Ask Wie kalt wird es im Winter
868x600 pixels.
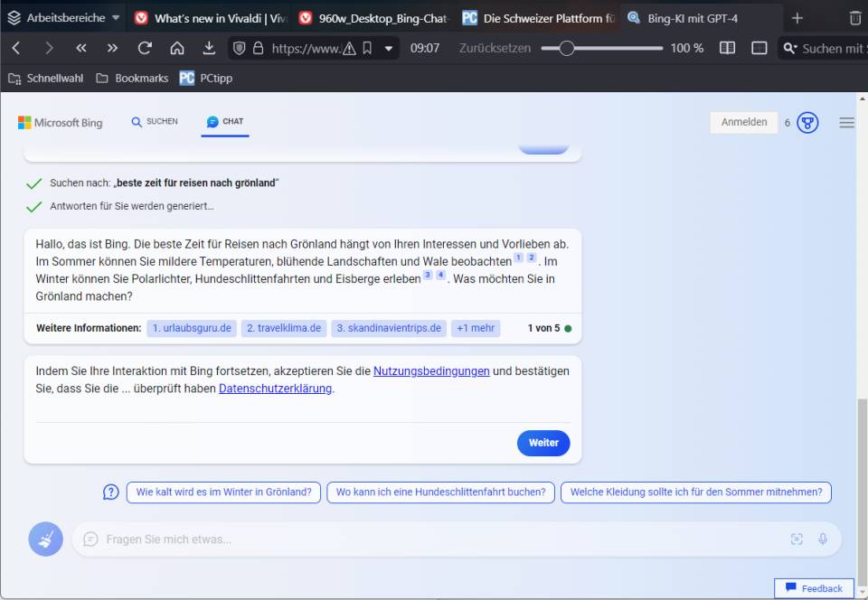(x=223, y=492)
